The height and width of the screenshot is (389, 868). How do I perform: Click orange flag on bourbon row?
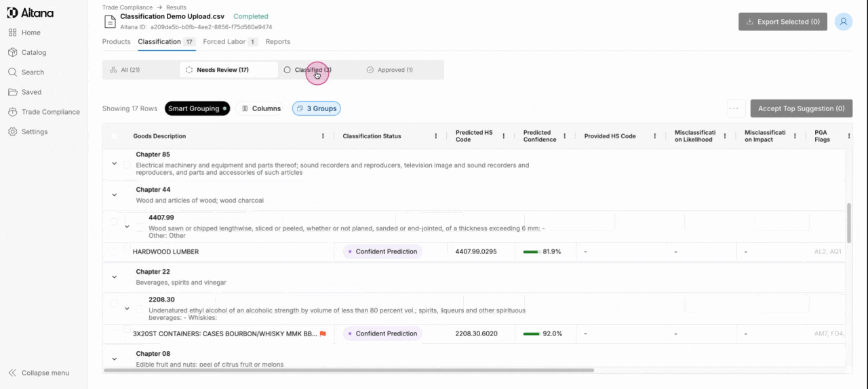coord(323,333)
